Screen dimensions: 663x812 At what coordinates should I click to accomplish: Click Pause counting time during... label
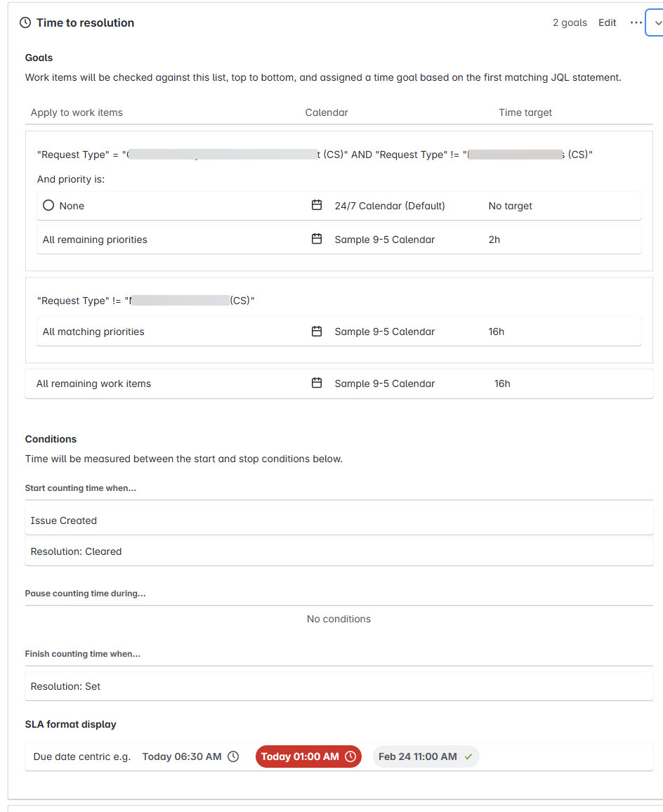(85, 594)
